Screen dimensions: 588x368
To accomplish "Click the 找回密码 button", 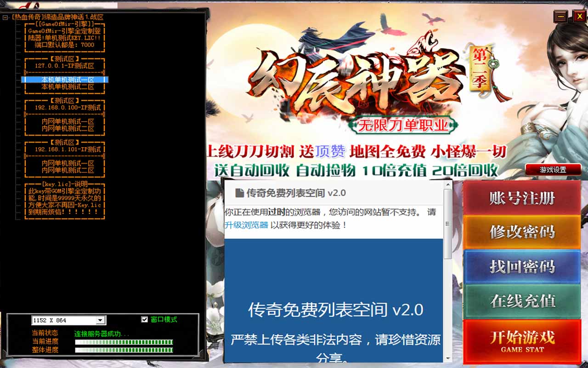I will 522,266.
